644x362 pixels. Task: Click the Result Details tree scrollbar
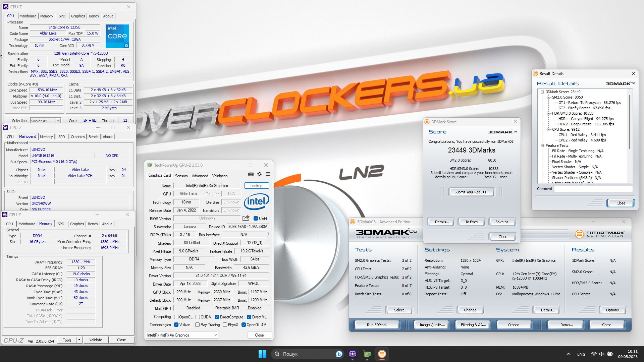coord(630,122)
